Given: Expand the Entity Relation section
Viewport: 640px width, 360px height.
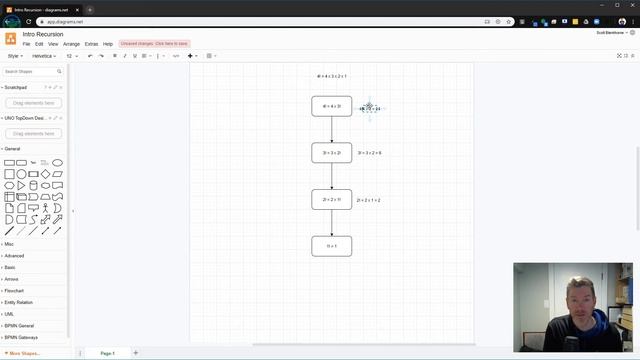Looking at the screenshot, I should [x=18, y=302].
